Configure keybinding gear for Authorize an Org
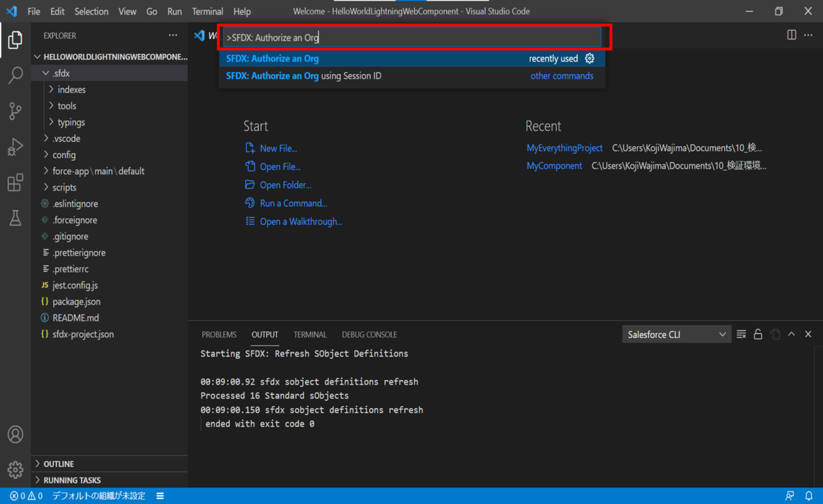The image size is (823, 504). click(x=590, y=58)
